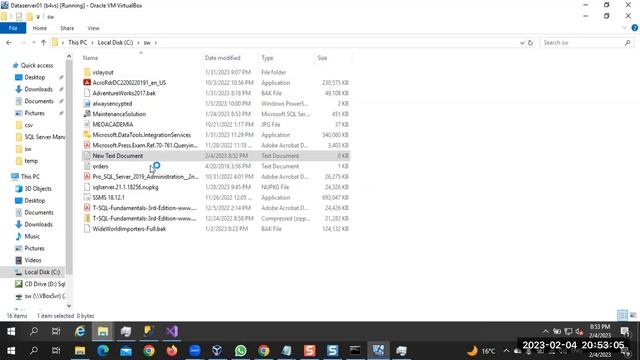Open Music under This PC
Image resolution: width=640 pixels, height=360 pixels.
(x=32, y=236)
